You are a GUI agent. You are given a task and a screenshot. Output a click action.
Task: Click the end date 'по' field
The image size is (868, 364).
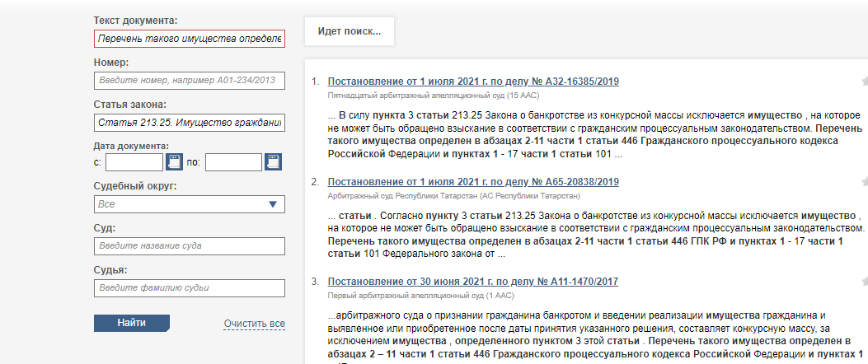232,162
